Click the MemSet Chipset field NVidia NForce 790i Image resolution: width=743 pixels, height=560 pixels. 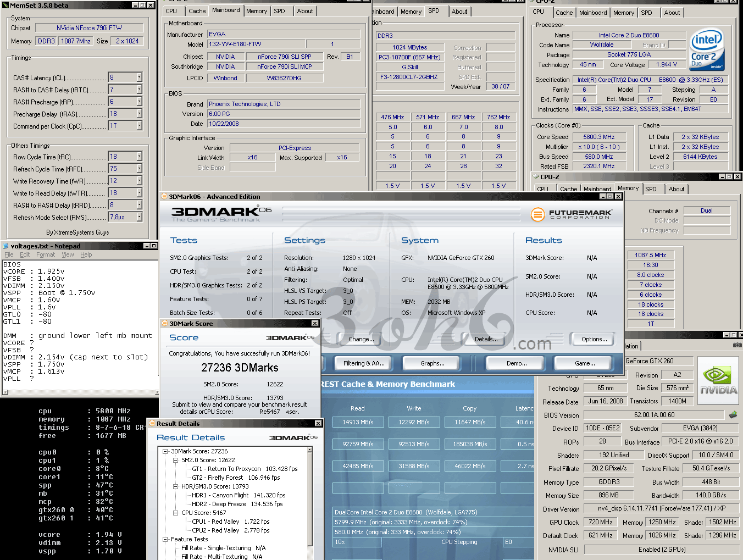pos(89,27)
